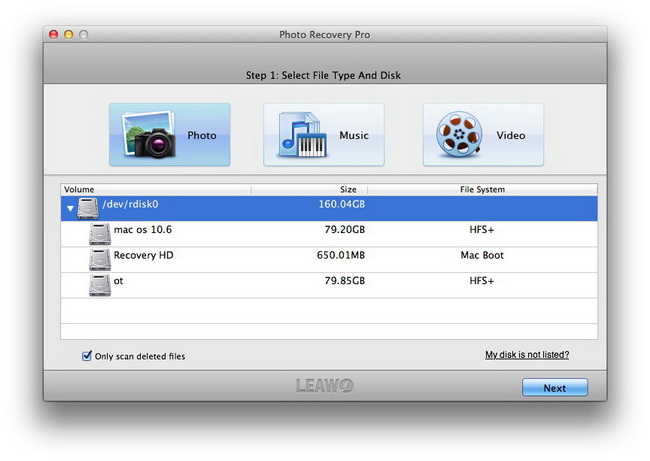
Task: Open the My disk is not listed link
Action: (x=527, y=355)
